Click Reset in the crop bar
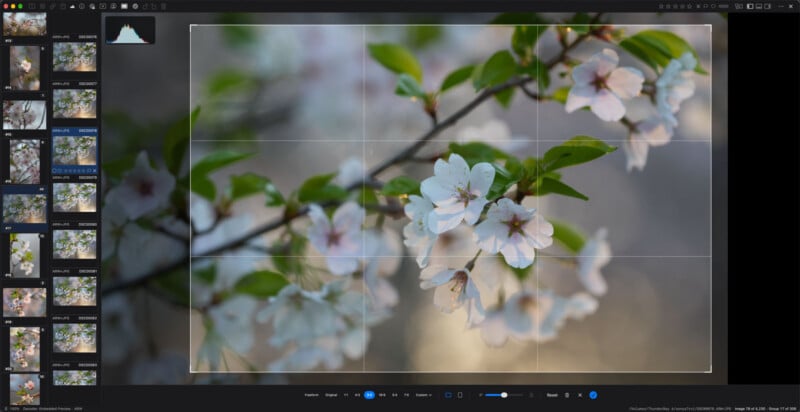 pyautogui.click(x=552, y=395)
